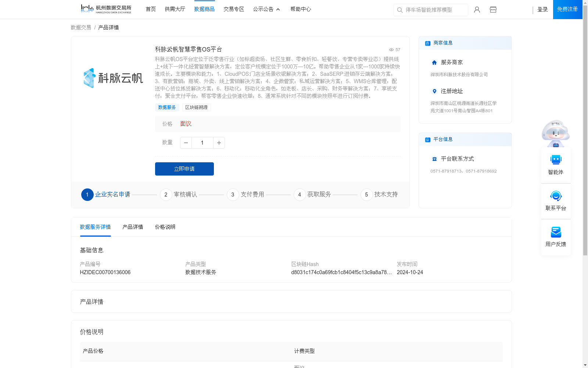Click step 5 技术支持
This screenshot has height=368, width=588.
(x=379, y=195)
